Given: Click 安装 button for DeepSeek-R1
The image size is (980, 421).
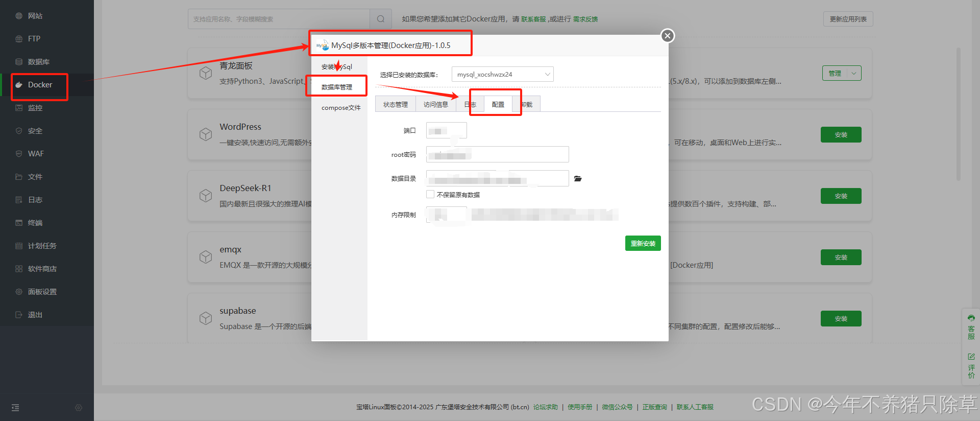Looking at the screenshot, I should pyautogui.click(x=841, y=196).
